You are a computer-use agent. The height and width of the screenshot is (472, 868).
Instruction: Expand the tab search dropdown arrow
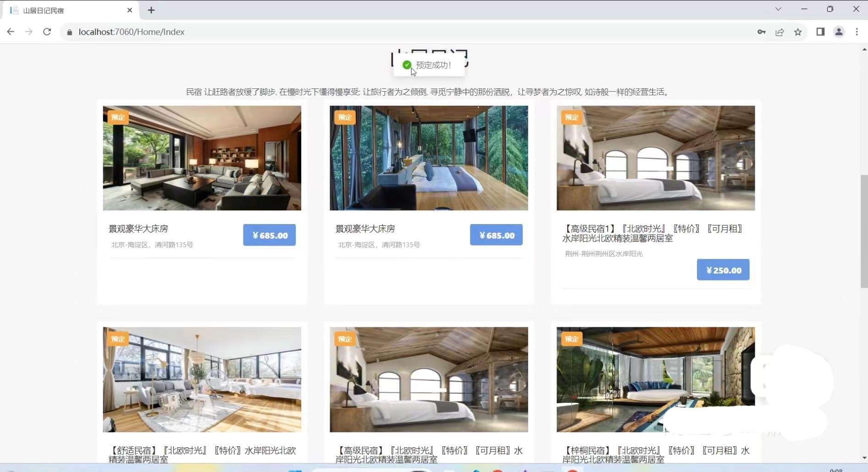click(x=778, y=9)
